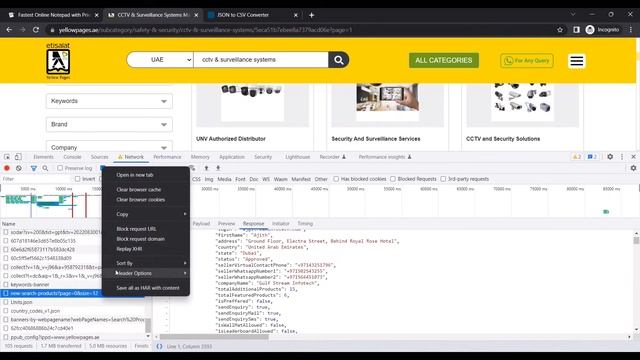Check the keywords-banner request checkbox
This screenshot has width=640, height=360.
(x=6, y=284)
